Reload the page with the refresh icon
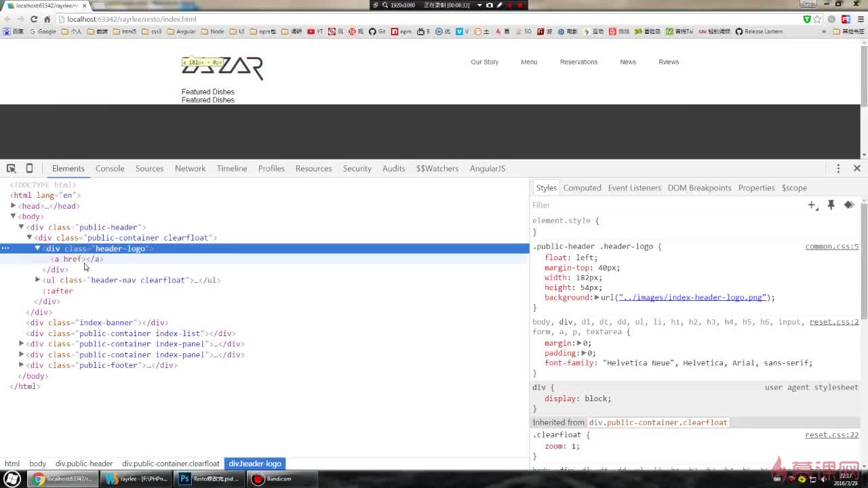This screenshot has height=488, width=868. coord(34,19)
